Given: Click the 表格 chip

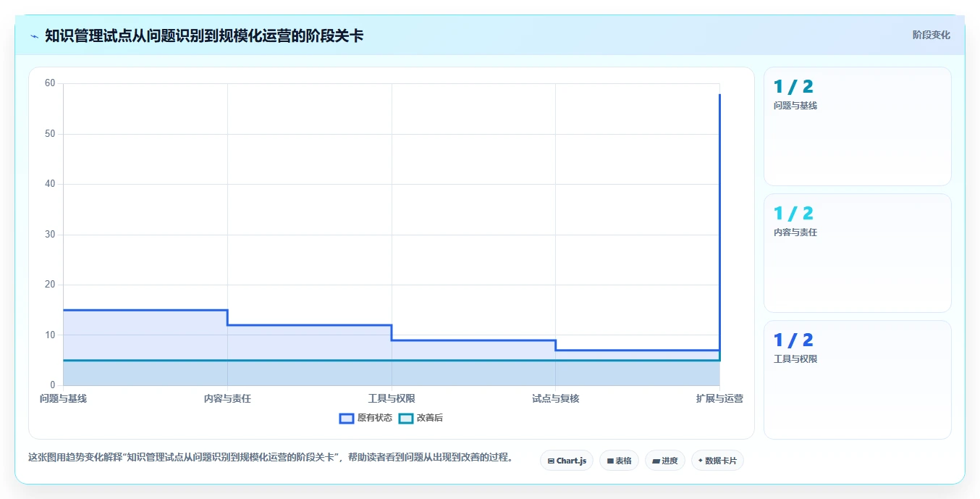Looking at the screenshot, I should pos(619,461).
